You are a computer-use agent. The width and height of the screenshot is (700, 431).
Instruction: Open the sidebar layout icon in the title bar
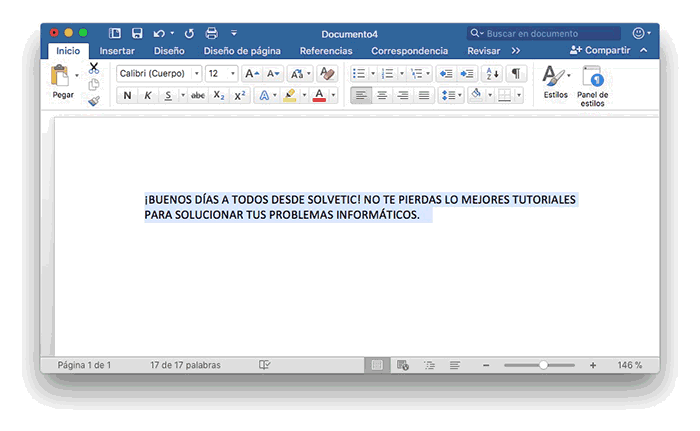click(x=115, y=33)
